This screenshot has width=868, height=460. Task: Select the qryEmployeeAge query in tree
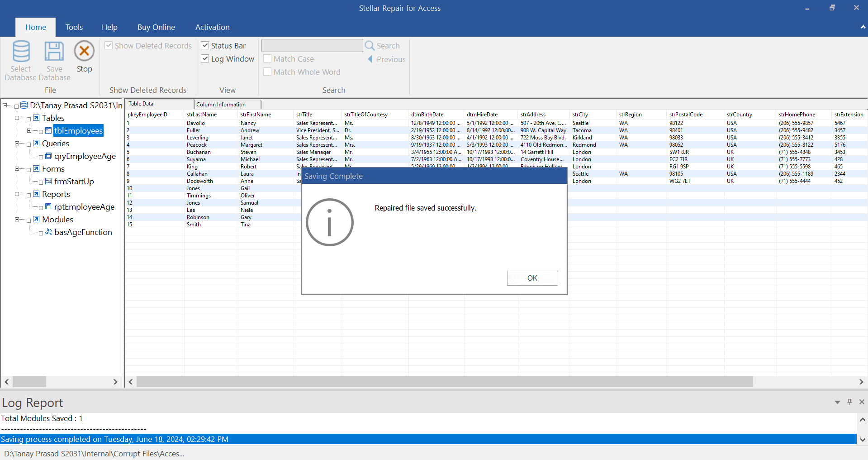[x=85, y=156]
